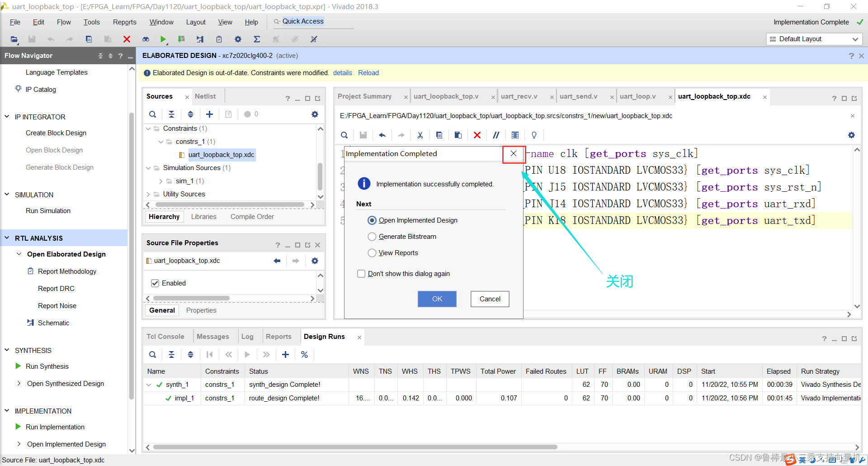Open editor settings gear icon
This screenshot has width=868, height=466.
[851, 135]
